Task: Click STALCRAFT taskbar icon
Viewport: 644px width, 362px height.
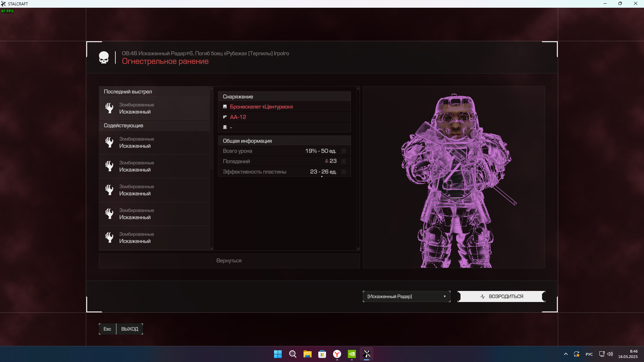Action: click(x=367, y=354)
